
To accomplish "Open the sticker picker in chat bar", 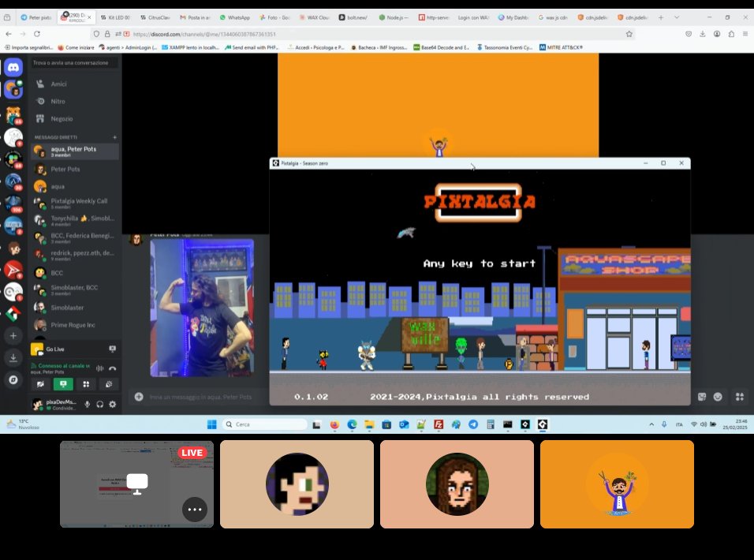I will click(x=702, y=397).
